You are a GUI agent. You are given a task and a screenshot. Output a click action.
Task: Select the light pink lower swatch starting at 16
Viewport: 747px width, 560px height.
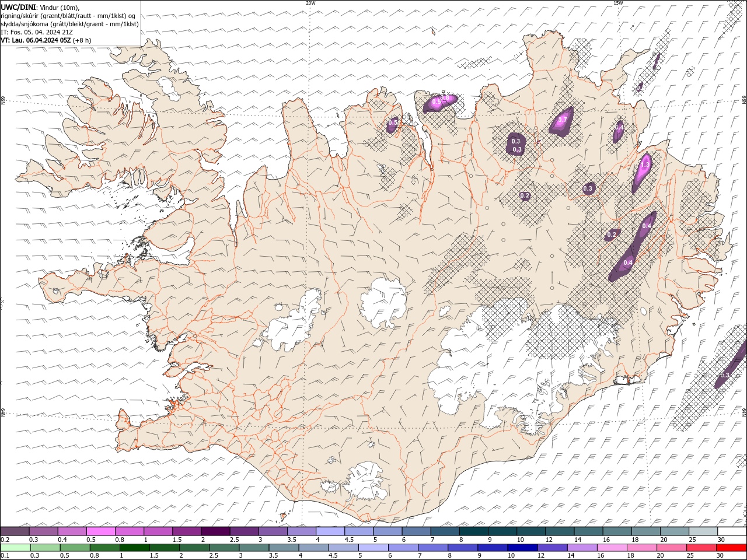[x=612, y=548]
